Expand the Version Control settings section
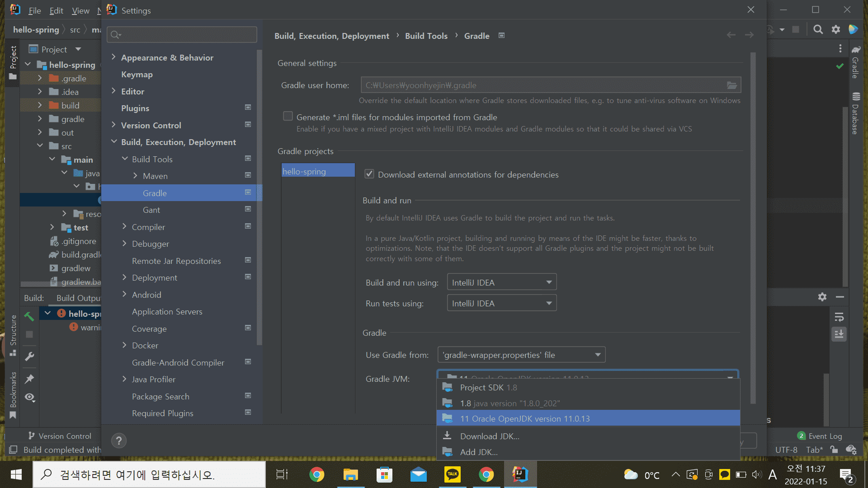Viewport: 868px width, 488px height. 113,125
